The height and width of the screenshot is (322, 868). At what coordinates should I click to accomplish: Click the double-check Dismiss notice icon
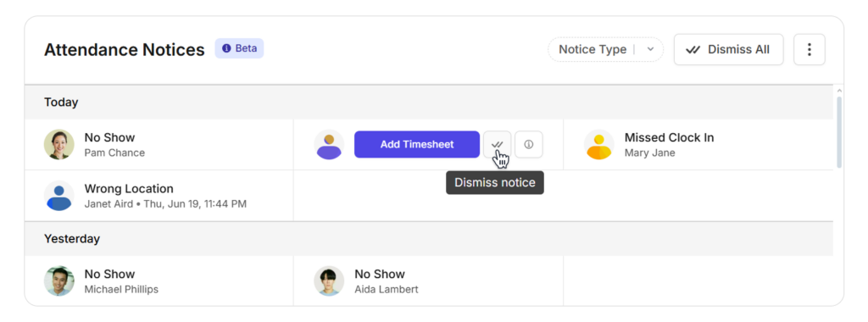click(x=497, y=144)
